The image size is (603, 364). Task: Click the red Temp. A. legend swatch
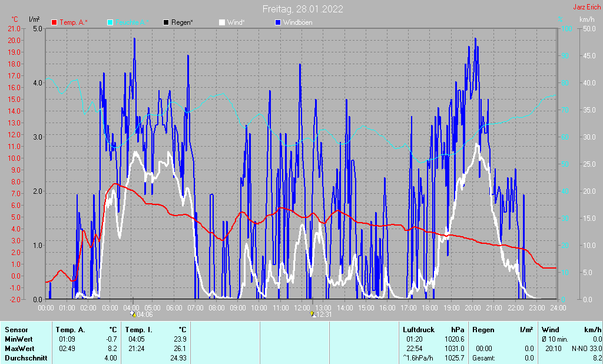55,22
